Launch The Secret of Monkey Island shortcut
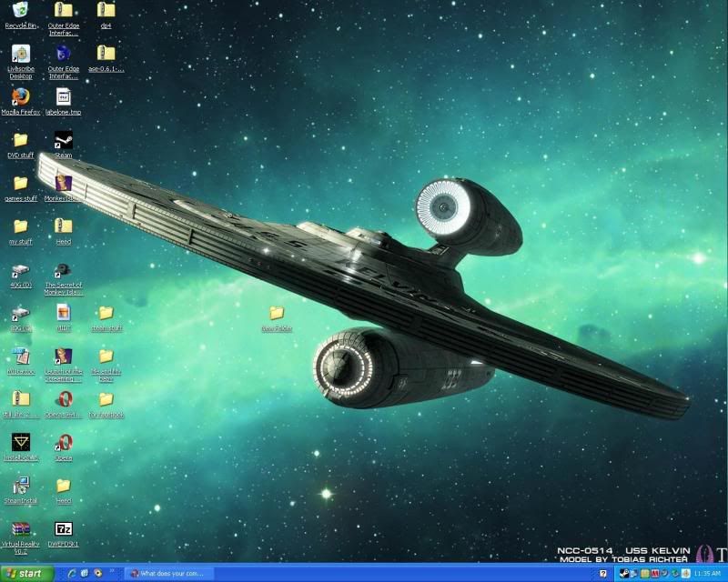 click(x=63, y=278)
